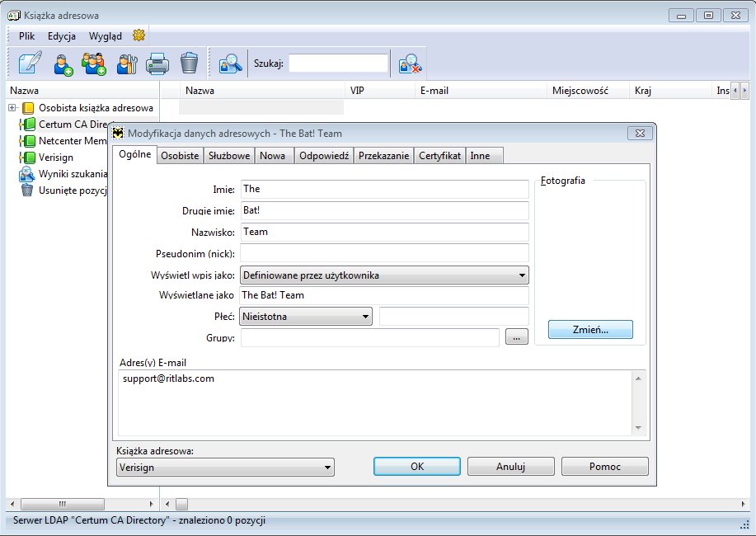The image size is (756, 536).
Task: Click the gear icon in the menu bar
Action: click(139, 35)
